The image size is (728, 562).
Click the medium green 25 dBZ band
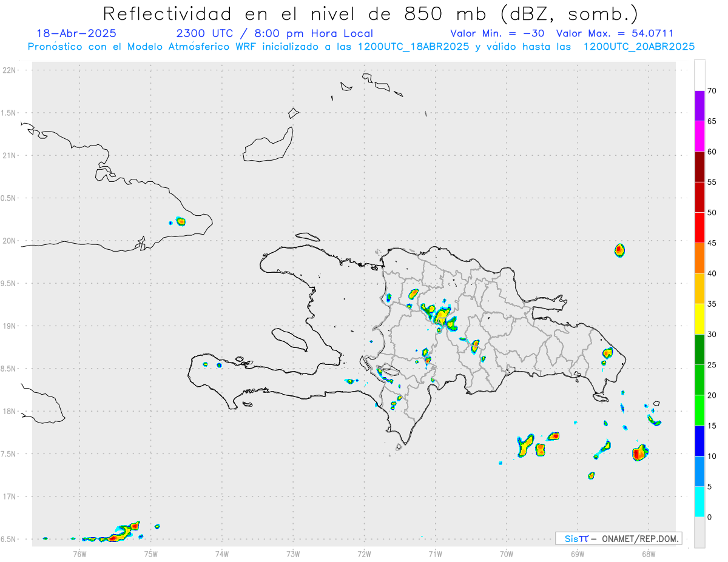[x=699, y=380]
